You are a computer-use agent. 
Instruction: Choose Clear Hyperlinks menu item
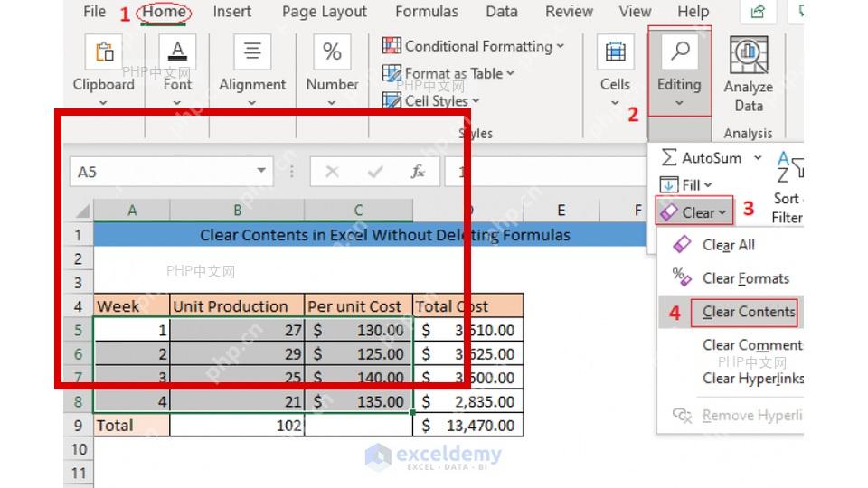click(753, 379)
